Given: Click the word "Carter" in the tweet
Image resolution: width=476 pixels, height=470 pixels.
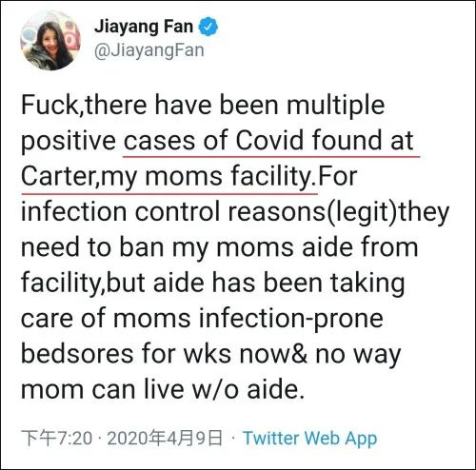Looking at the screenshot, I should click(59, 176).
